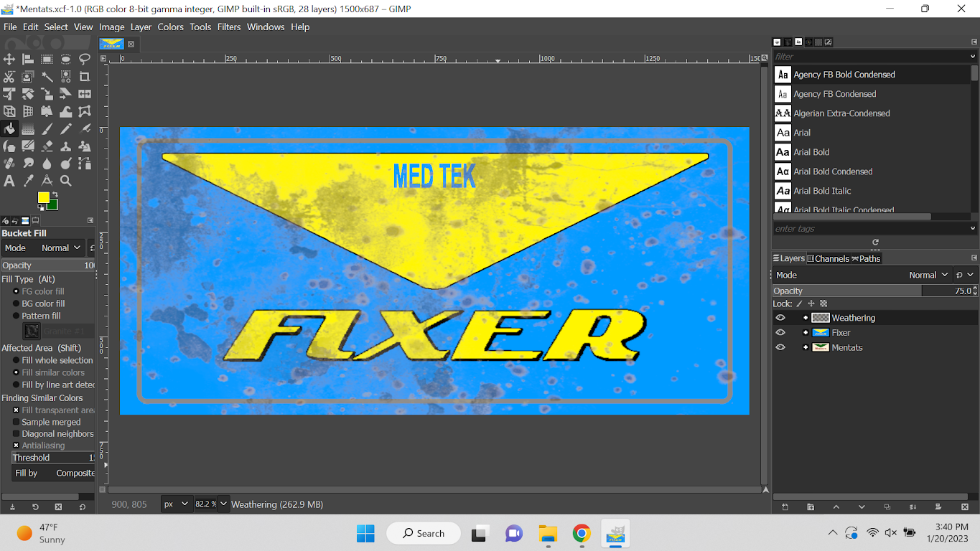This screenshot has width=980, height=551.
Task: Toggle lock pixels brush icon
Action: pyautogui.click(x=799, y=303)
